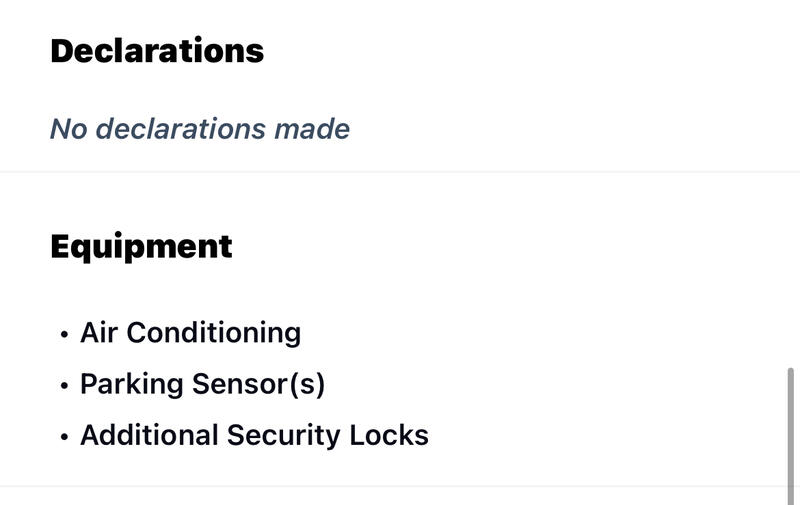This screenshot has height=505, width=800.
Task: Click the Equipment section heading
Action: click(x=141, y=248)
